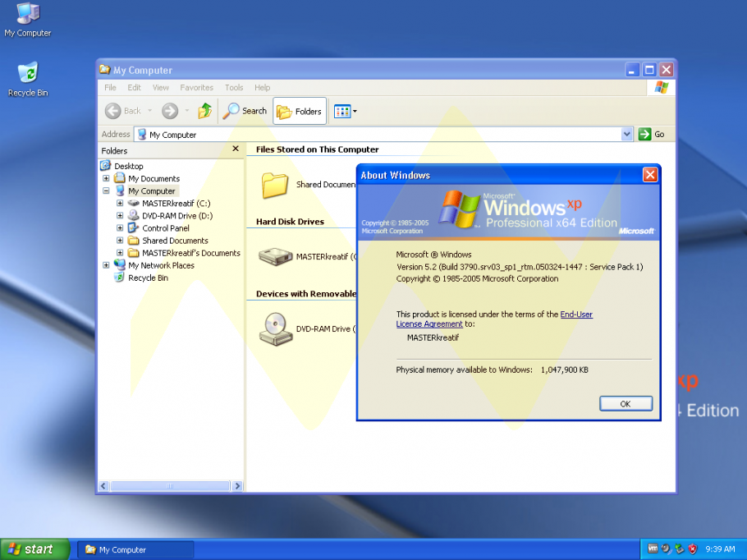Click the Windows flag logo in menu bar
747x560 pixels.
(661, 88)
